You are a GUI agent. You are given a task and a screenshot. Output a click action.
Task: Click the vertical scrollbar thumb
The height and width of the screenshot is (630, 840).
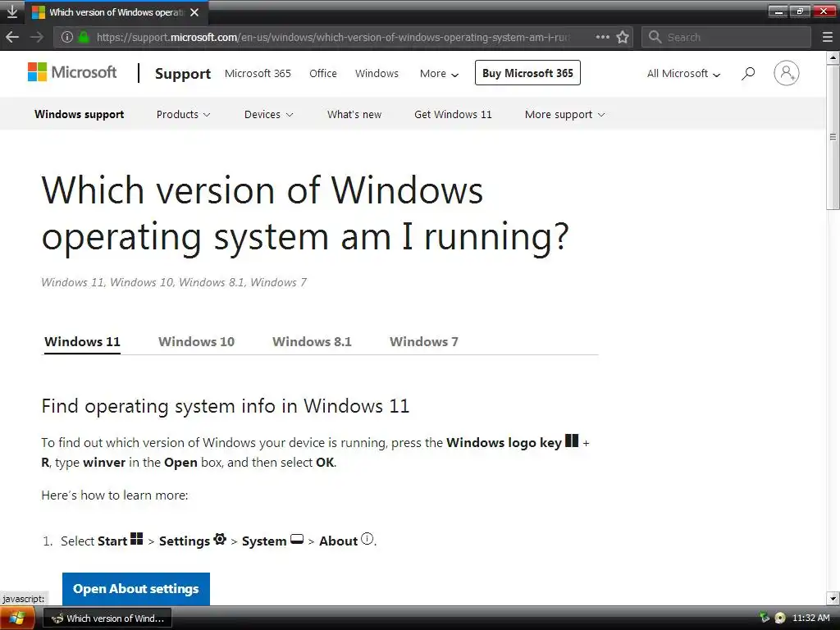(833, 137)
